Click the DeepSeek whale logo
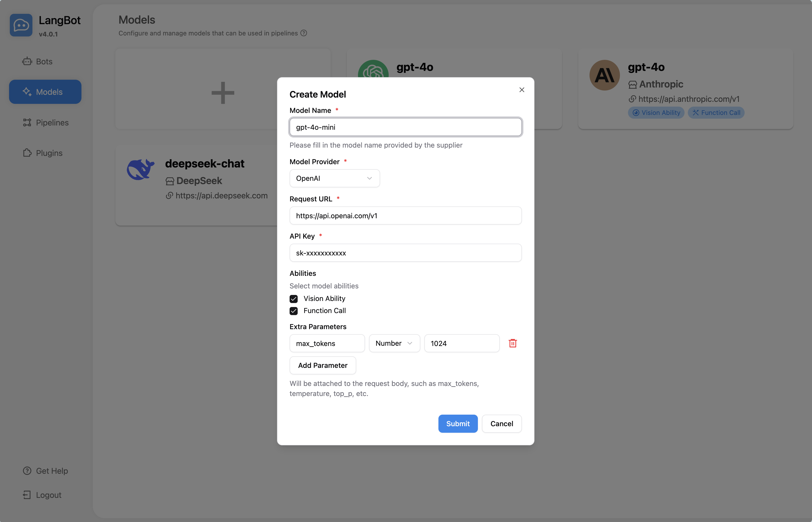 point(140,169)
